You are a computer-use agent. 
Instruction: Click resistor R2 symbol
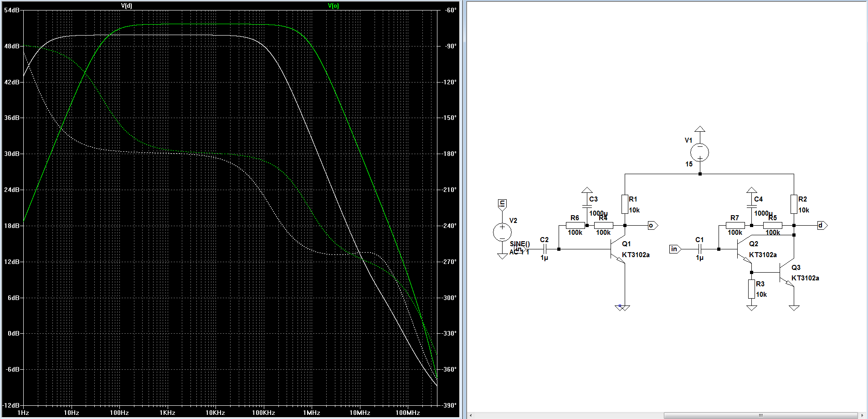point(794,204)
